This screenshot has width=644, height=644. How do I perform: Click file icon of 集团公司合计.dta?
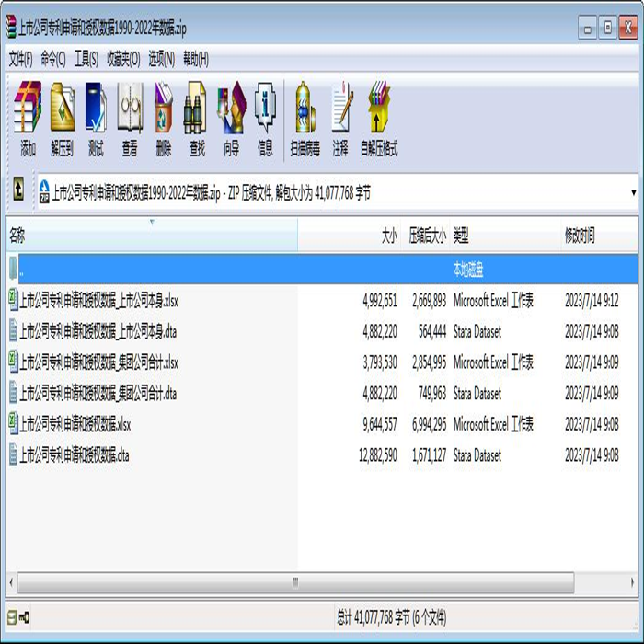pyautogui.click(x=14, y=393)
